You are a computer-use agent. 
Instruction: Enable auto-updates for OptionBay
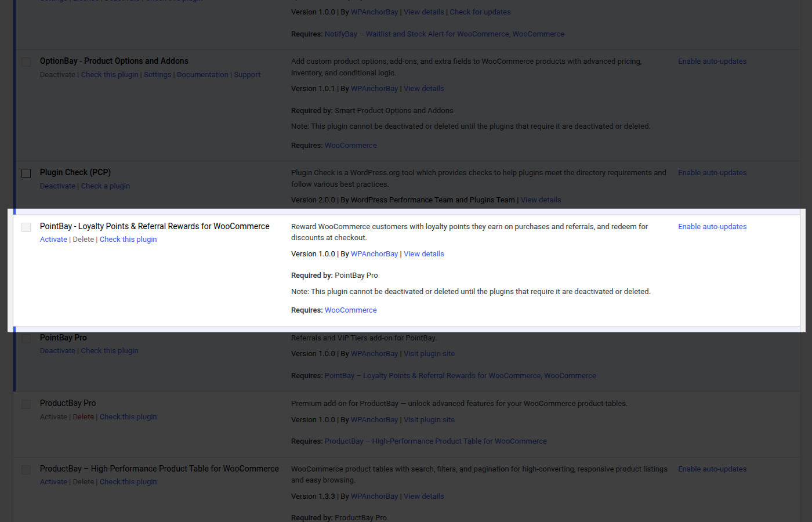tap(712, 61)
